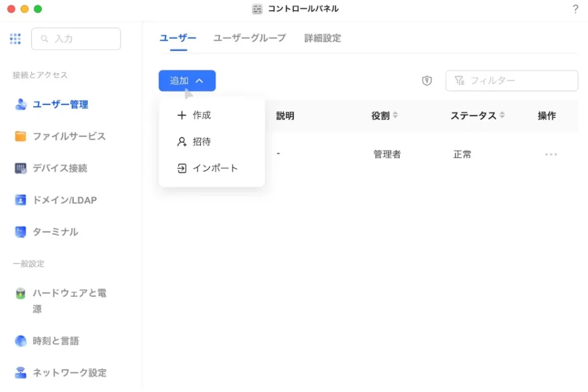This screenshot has width=588, height=392.
Task: Open ネットワーク設定 in sidebar
Action: (69, 372)
